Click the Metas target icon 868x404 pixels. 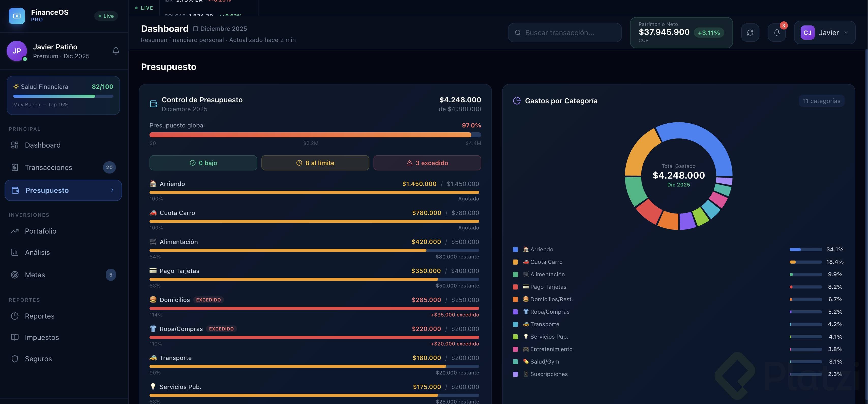coord(14,275)
